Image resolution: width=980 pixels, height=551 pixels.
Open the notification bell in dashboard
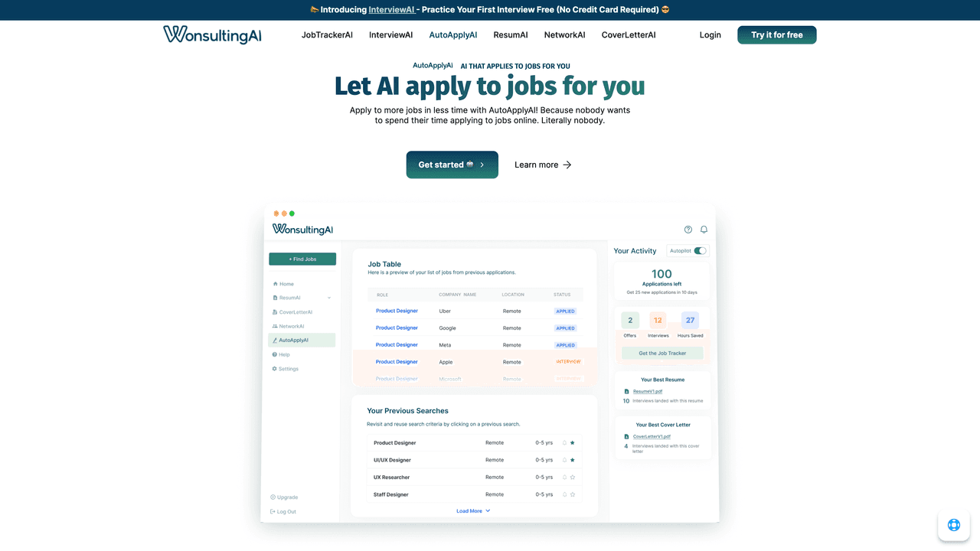pos(704,230)
